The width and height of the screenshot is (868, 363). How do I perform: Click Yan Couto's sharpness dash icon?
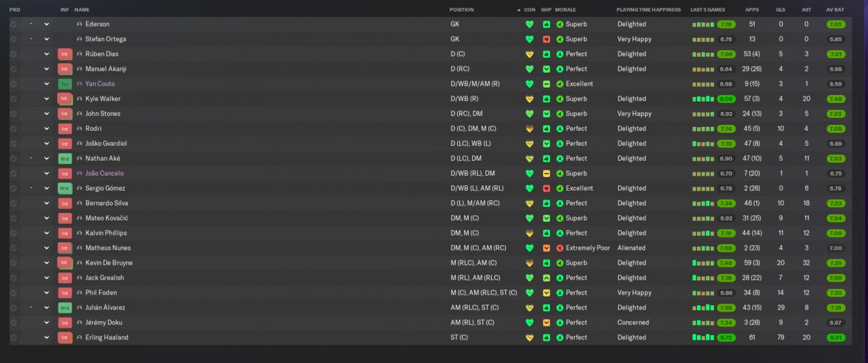(x=547, y=84)
